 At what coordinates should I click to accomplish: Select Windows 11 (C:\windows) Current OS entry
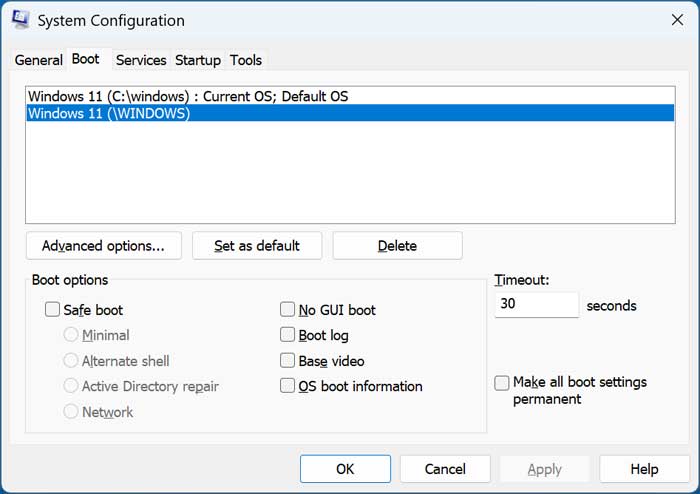click(350, 96)
